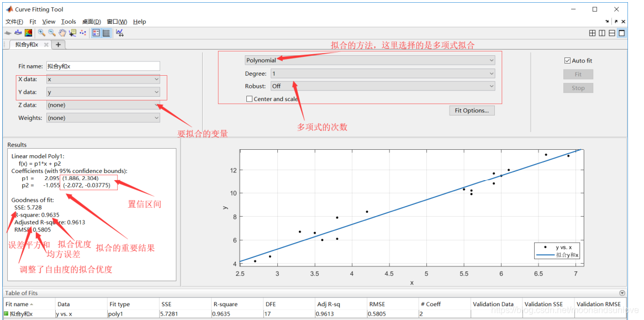Enable the Center and scale checkbox
The image size is (644, 320).
coord(249,98)
